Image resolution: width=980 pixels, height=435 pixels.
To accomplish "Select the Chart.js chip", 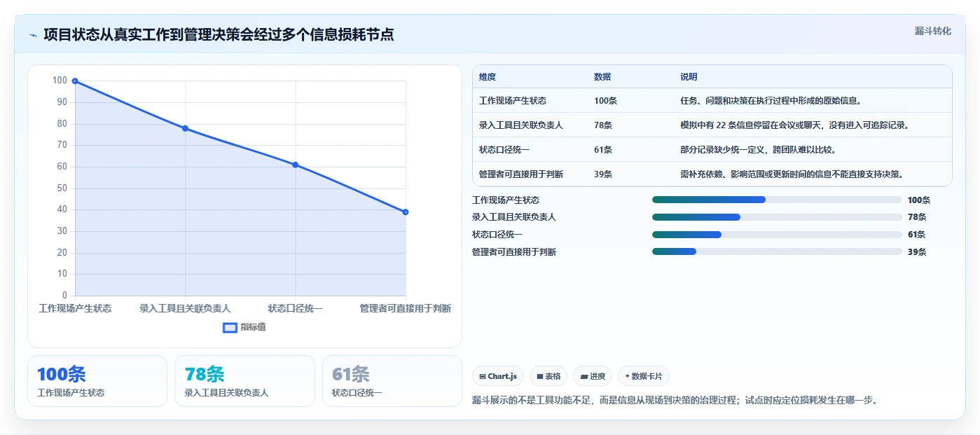I will click(x=498, y=376).
